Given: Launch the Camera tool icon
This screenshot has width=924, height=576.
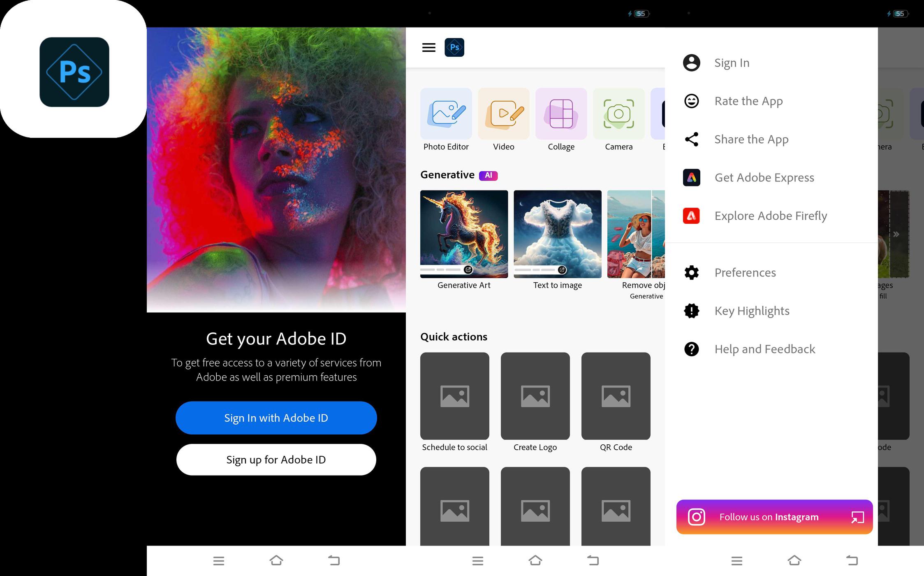Looking at the screenshot, I should point(618,114).
